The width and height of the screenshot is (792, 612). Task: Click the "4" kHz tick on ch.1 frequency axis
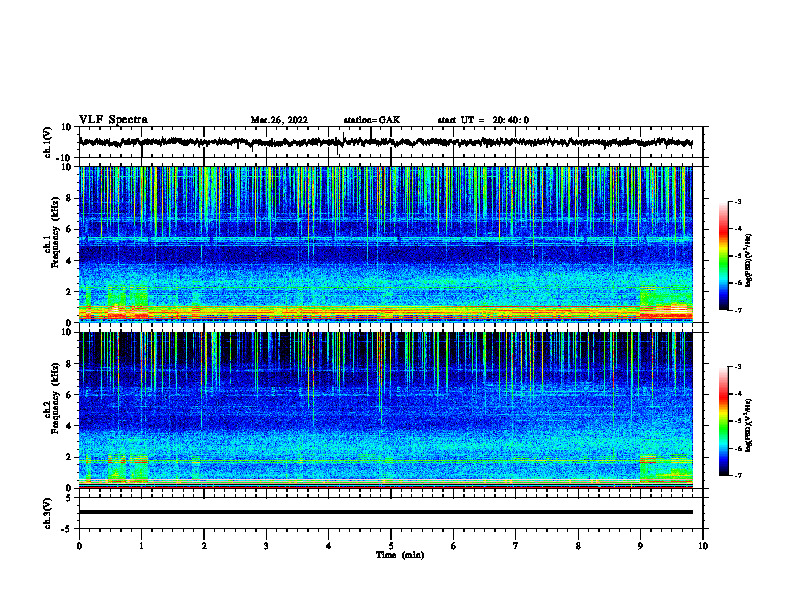[x=69, y=261]
